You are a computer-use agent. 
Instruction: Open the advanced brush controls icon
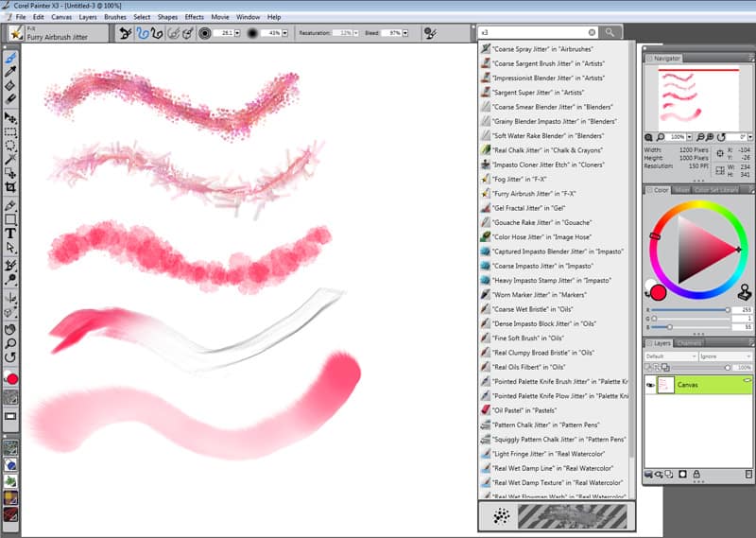(x=430, y=33)
